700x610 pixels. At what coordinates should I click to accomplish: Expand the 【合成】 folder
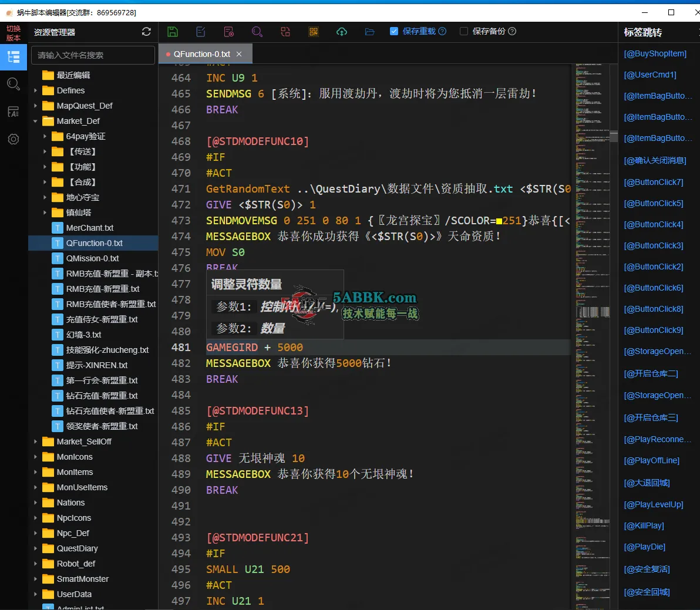pyautogui.click(x=45, y=182)
